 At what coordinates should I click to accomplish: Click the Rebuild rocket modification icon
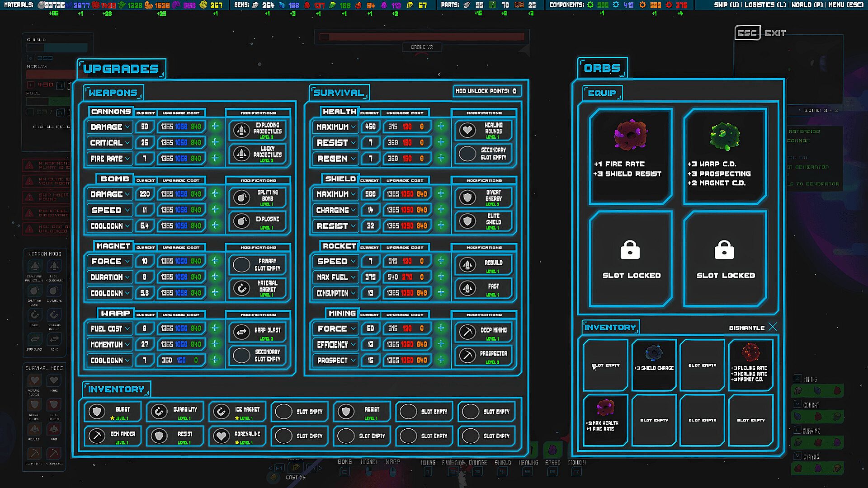[467, 265]
